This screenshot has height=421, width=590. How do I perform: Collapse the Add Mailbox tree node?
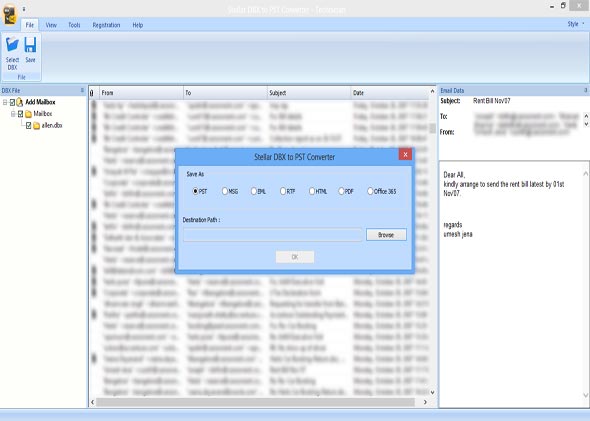point(5,102)
